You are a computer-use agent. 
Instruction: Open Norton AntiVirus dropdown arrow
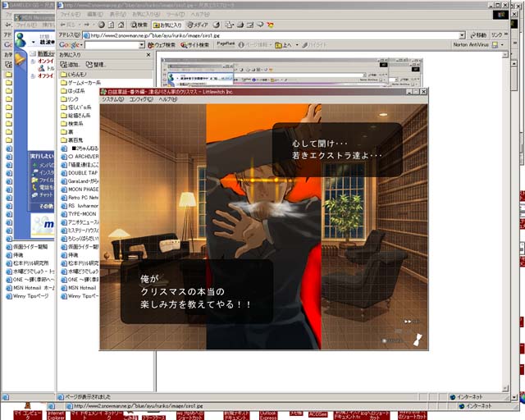tap(502, 45)
